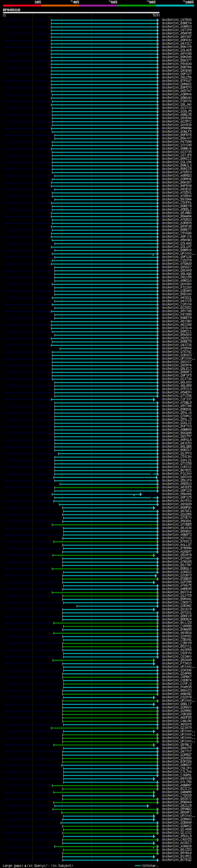Click the UniRef100_B3PZ64 label

coord(177,761)
